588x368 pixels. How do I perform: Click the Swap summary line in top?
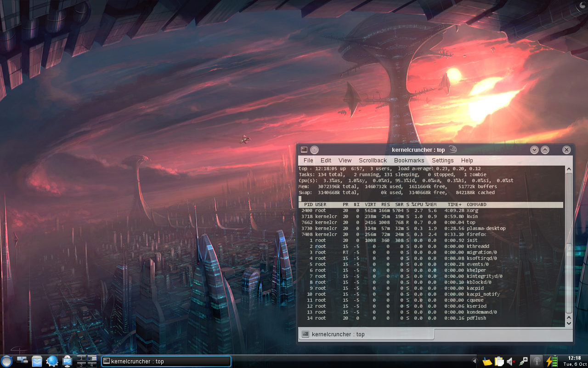coord(397,193)
